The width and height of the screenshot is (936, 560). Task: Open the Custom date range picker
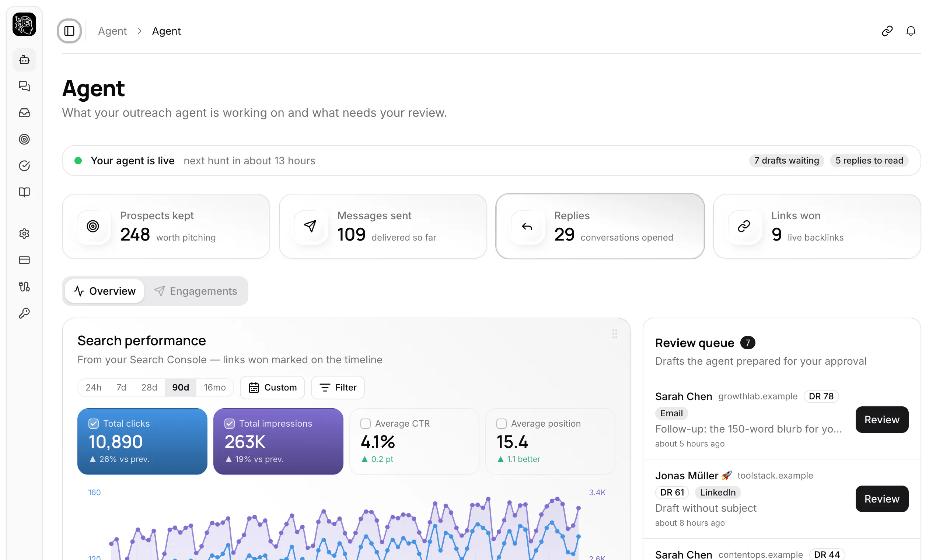272,387
